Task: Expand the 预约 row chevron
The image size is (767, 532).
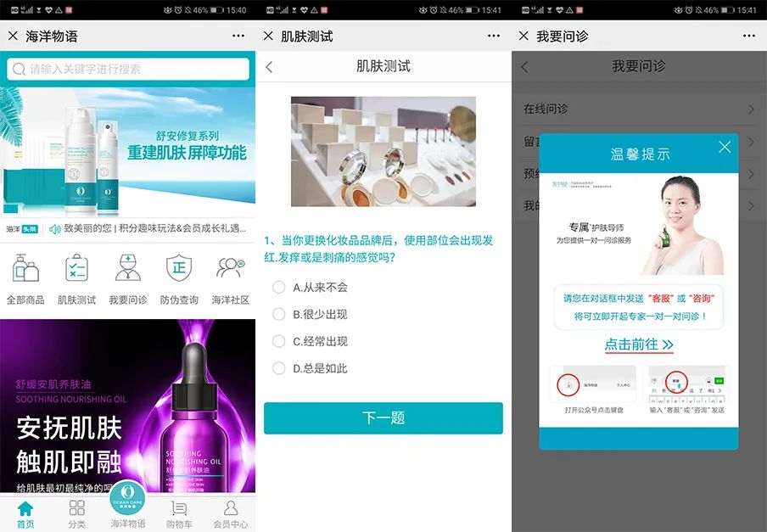Action: tap(750, 174)
